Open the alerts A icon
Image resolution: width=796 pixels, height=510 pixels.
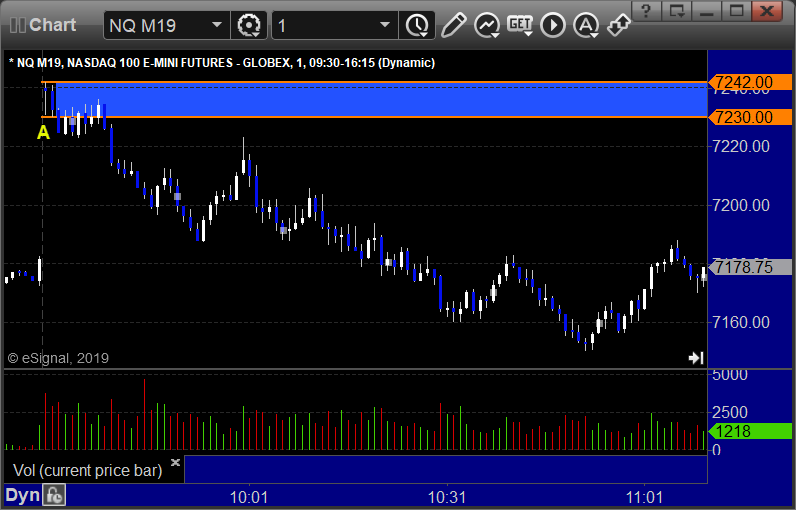pyautogui.click(x=586, y=25)
